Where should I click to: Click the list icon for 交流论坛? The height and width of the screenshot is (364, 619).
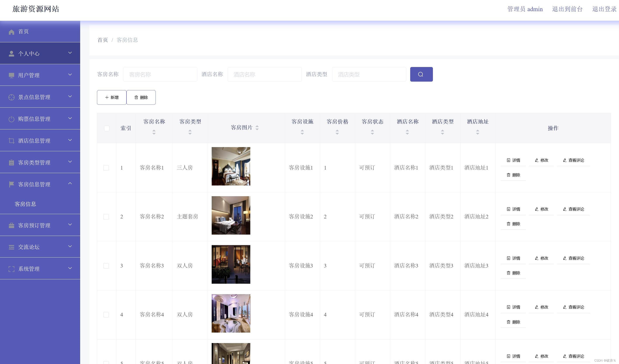click(11, 247)
